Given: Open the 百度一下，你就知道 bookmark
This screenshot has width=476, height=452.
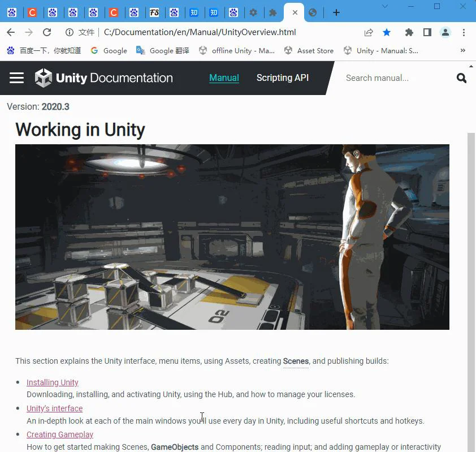Looking at the screenshot, I should (x=44, y=50).
